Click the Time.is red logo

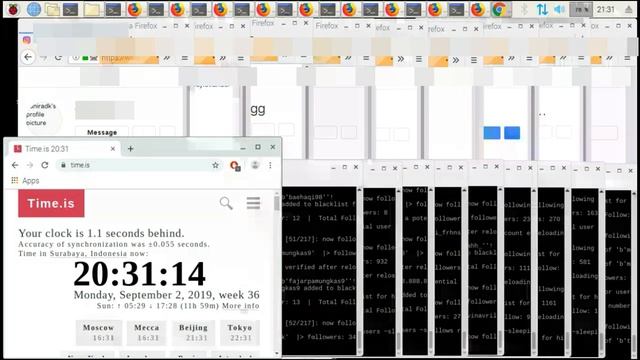click(51, 203)
